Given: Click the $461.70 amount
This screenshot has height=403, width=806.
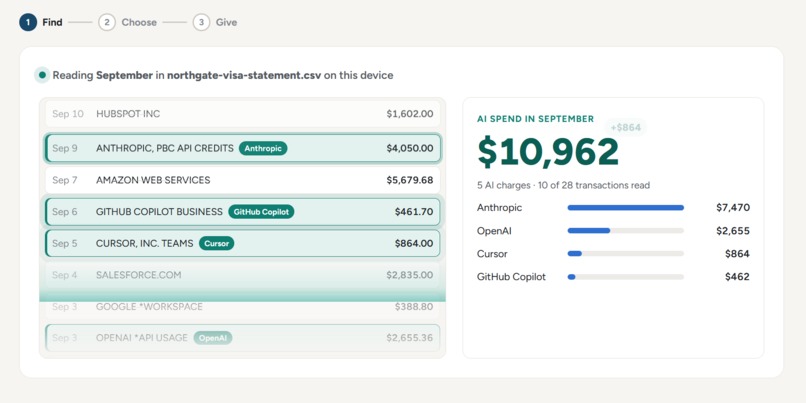Looking at the screenshot, I should 414,211.
